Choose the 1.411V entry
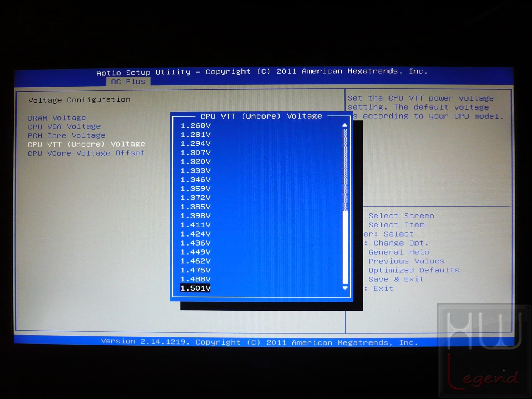The width and height of the screenshot is (532, 399). pyautogui.click(x=196, y=225)
